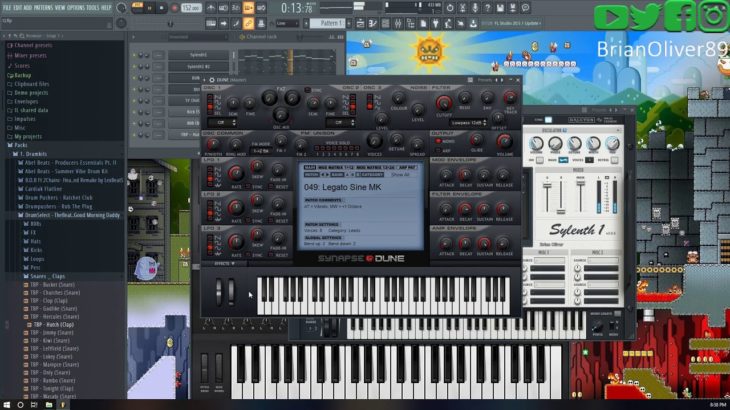Click the tempo field showing 152

click(191, 8)
